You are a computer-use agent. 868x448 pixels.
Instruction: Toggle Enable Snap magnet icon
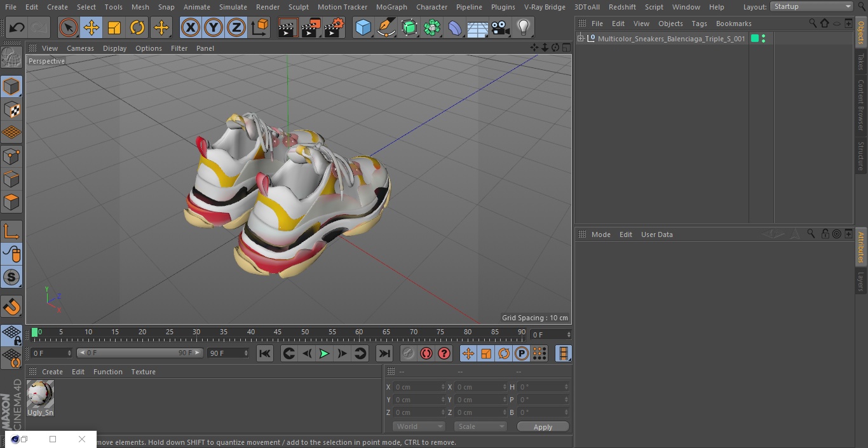click(x=11, y=307)
